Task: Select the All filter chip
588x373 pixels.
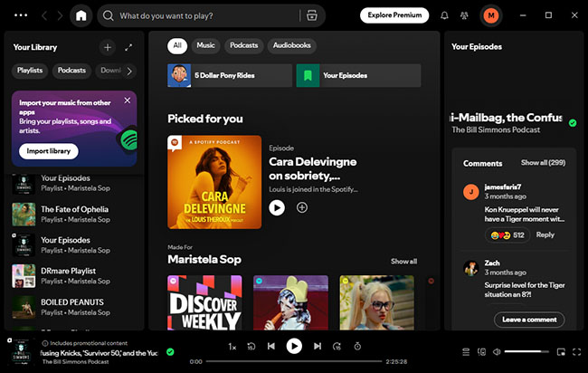Action: coord(177,45)
